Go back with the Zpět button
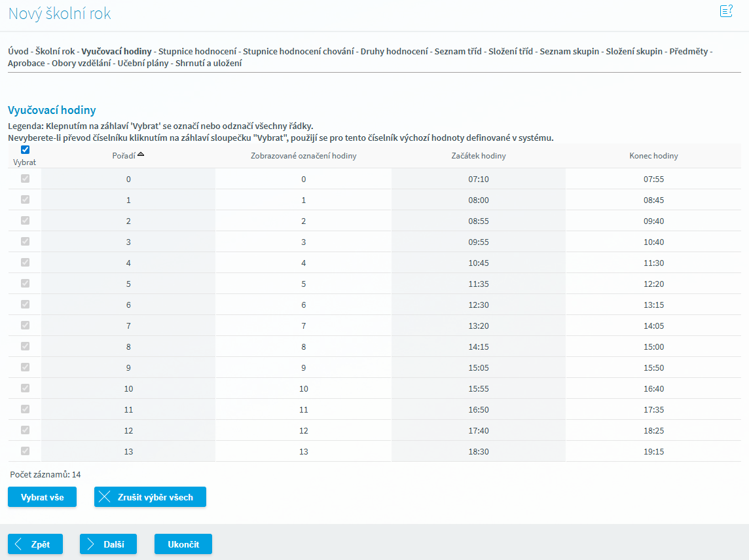This screenshot has width=749, height=560. click(35, 544)
